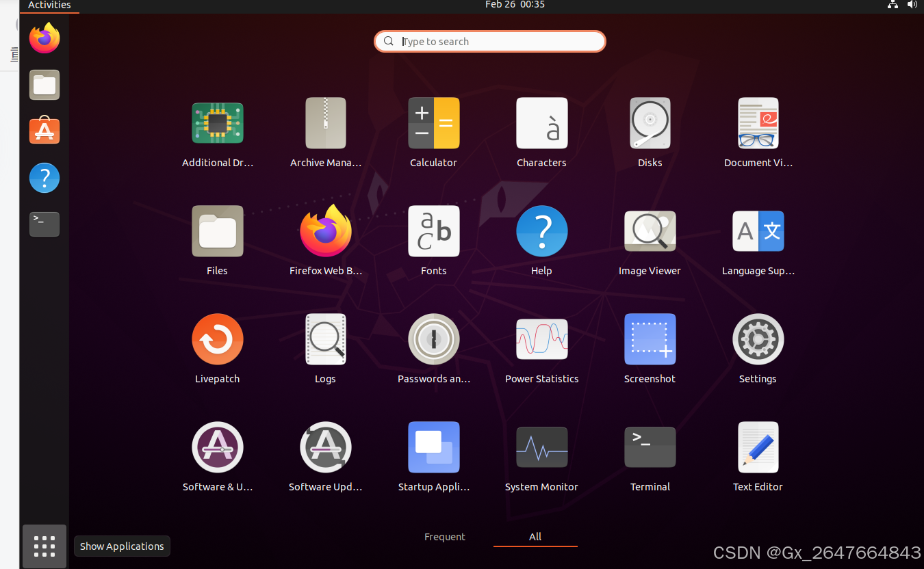Click the Show Applications grid button
The height and width of the screenshot is (569, 924).
[44, 546]
